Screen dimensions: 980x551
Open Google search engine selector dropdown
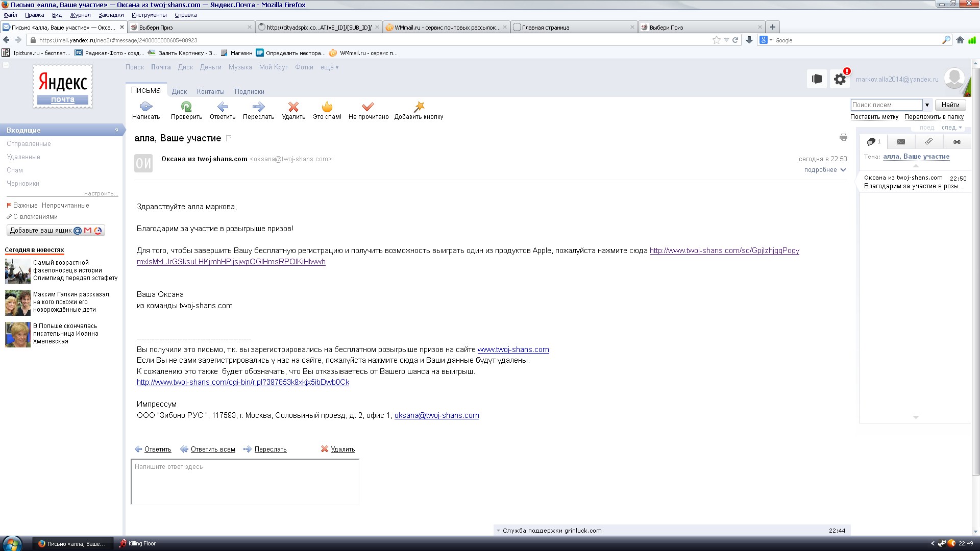click(766, 40)
